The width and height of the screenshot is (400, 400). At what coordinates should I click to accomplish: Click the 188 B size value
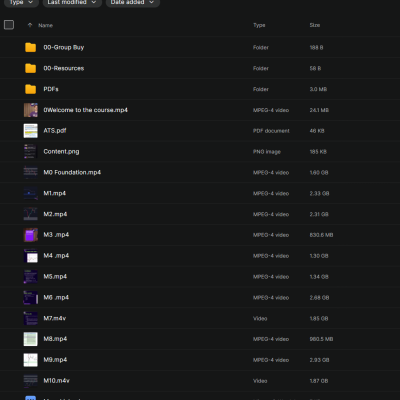tap(316, 48)
